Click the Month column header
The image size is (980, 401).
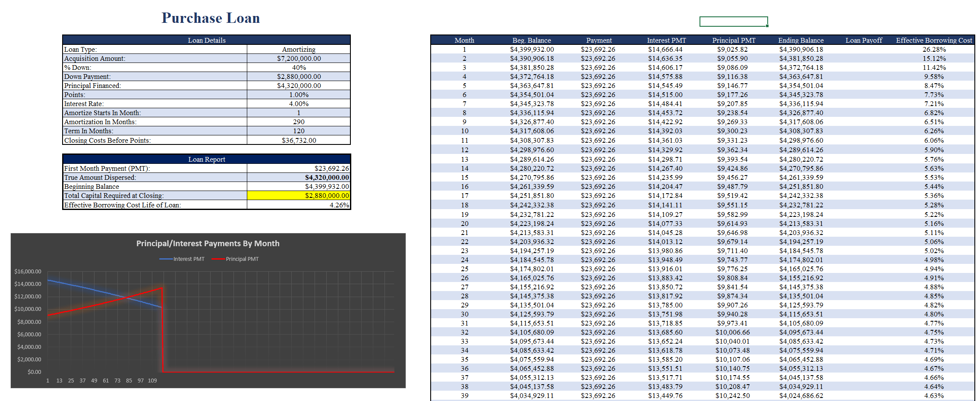pos(464,40)
